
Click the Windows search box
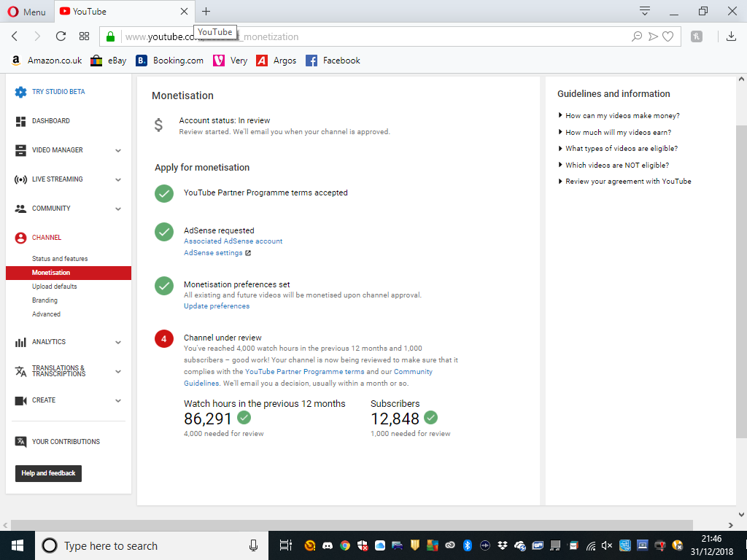(x=152, y=545)
